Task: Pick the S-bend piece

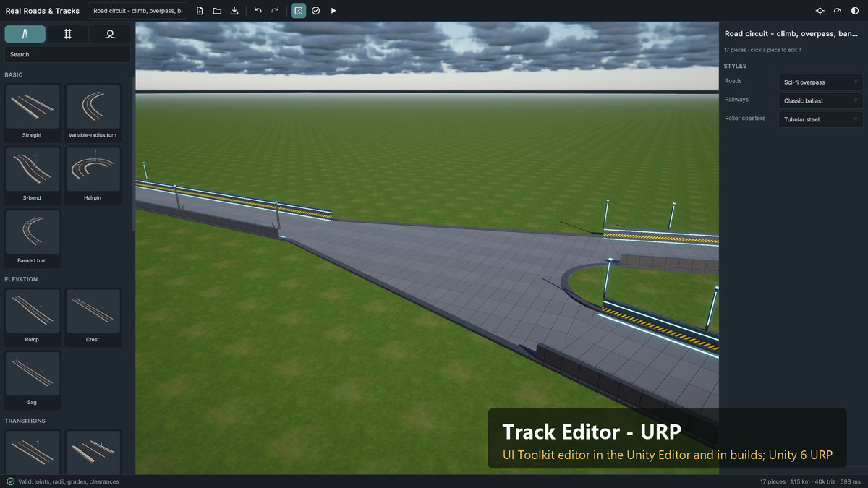Action: coord(33,176)
